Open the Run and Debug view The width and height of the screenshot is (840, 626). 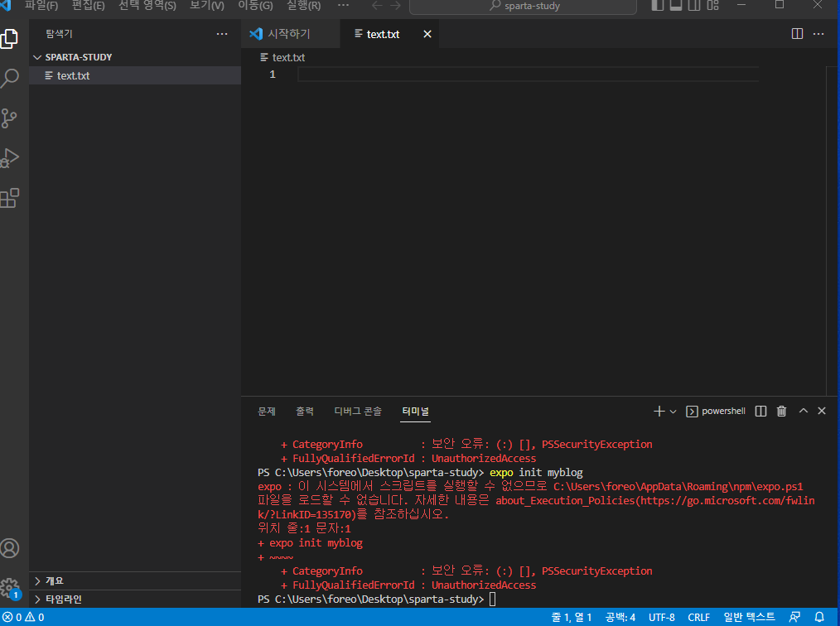[x=10, y=158]
